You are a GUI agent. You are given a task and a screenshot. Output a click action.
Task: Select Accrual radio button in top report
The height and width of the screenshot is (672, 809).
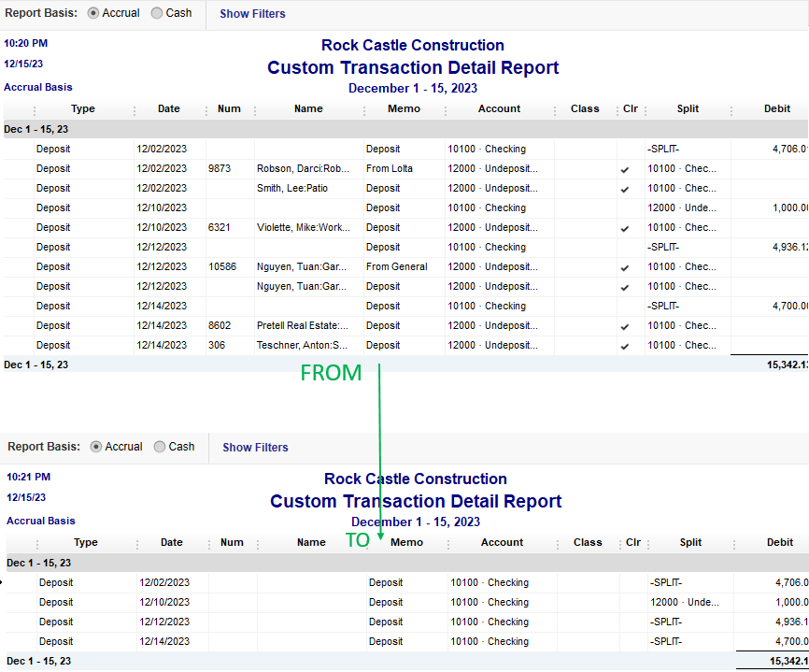point(94,13)
